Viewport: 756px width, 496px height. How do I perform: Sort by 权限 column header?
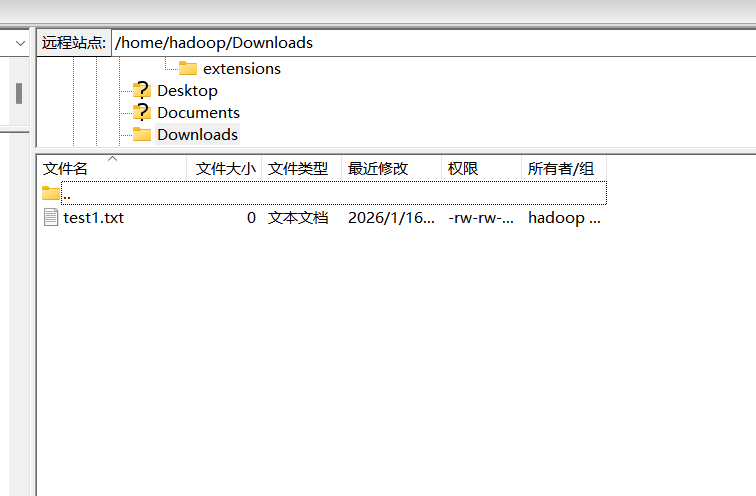(481, 169)
